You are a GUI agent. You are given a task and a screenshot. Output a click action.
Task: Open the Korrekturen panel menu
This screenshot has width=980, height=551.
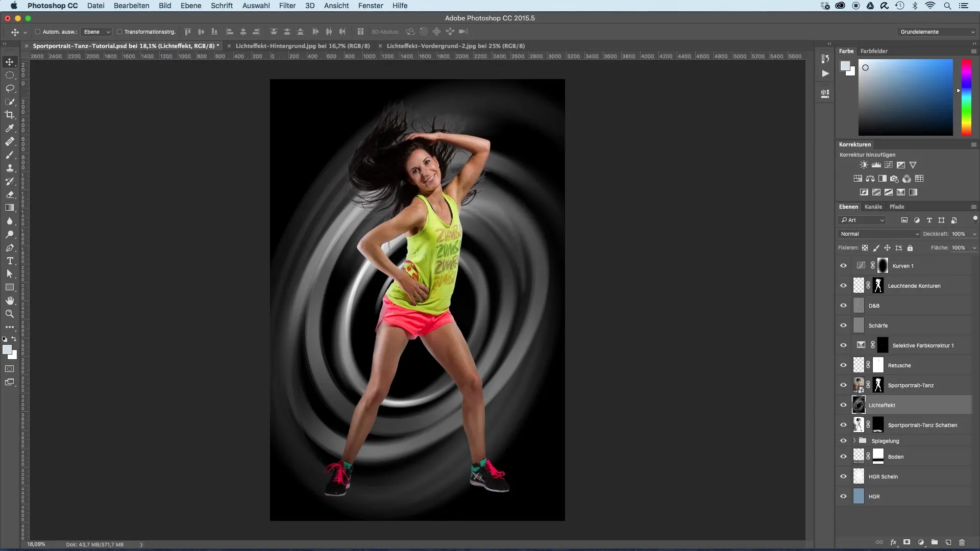(x=973, y=144)
